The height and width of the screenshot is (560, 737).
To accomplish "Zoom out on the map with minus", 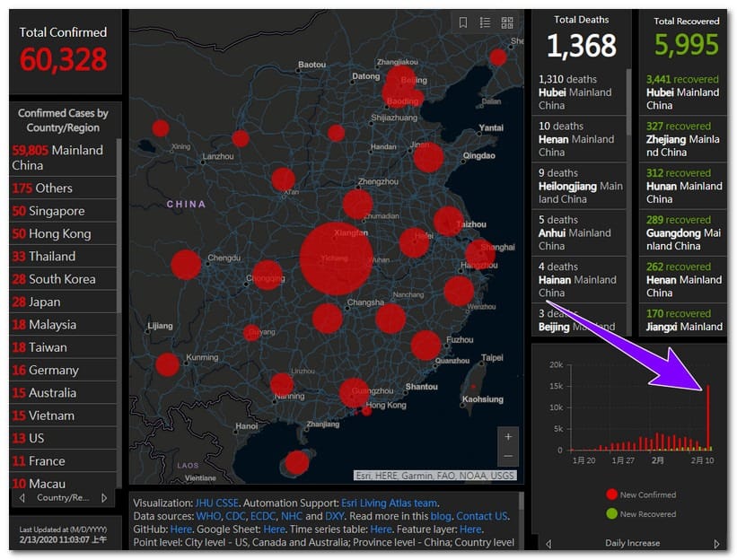I will coord(508,456).
